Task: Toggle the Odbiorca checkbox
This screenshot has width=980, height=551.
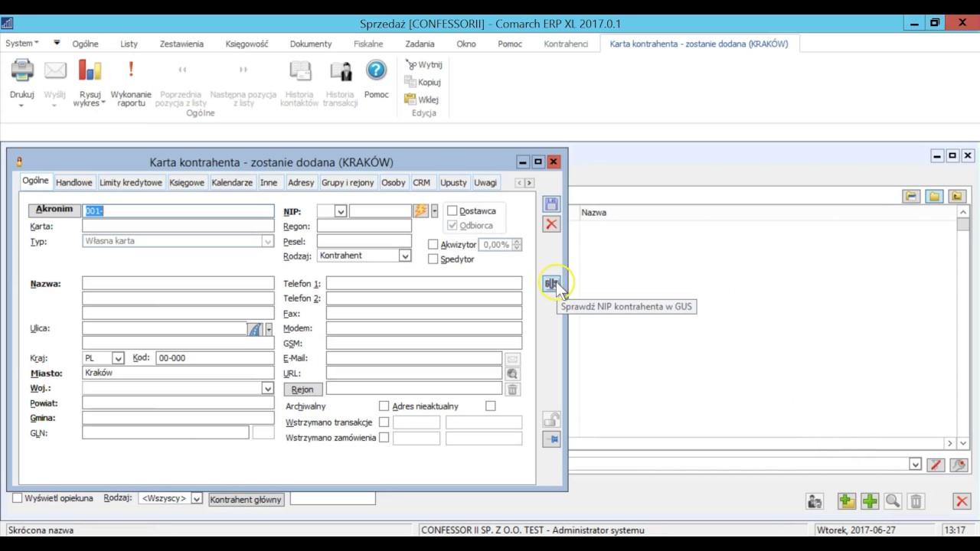Action: [x=452, y=226]
